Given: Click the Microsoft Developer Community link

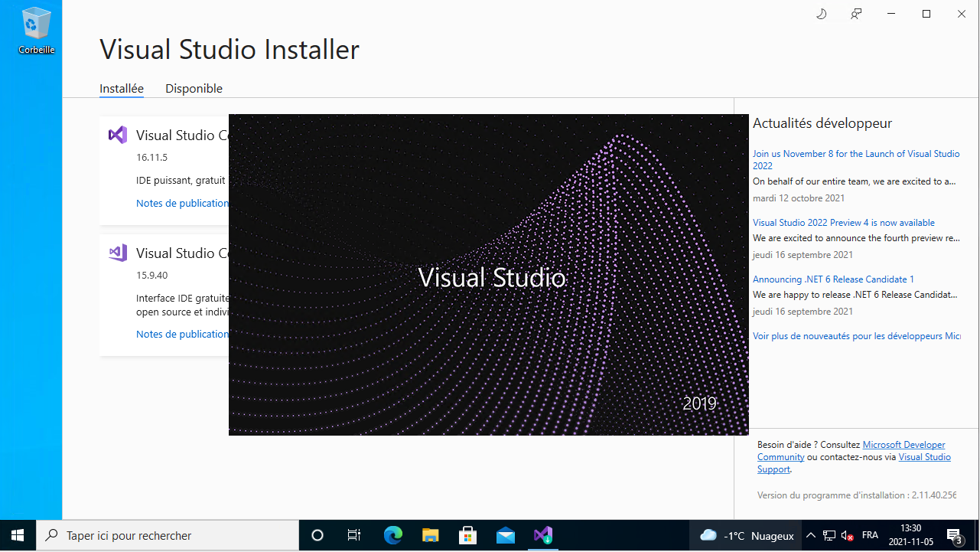Looking at the screenshot, I should [x=903, y=445].
